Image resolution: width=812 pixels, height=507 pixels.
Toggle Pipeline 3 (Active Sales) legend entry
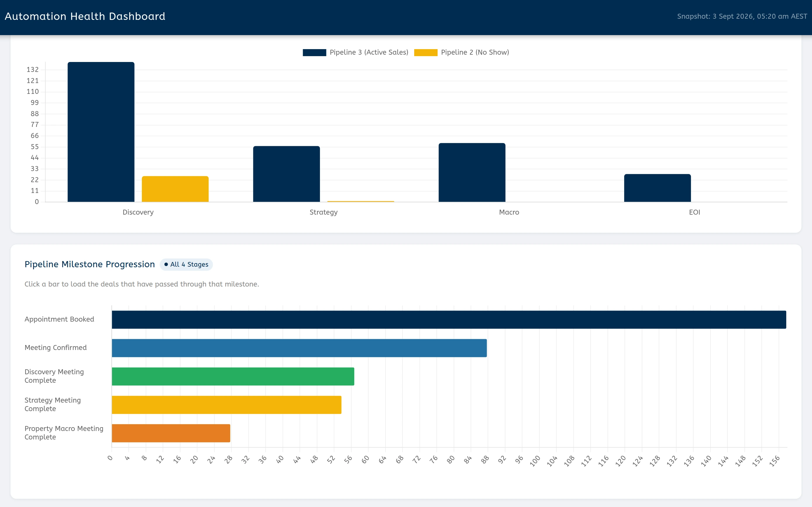click(355, 52)
